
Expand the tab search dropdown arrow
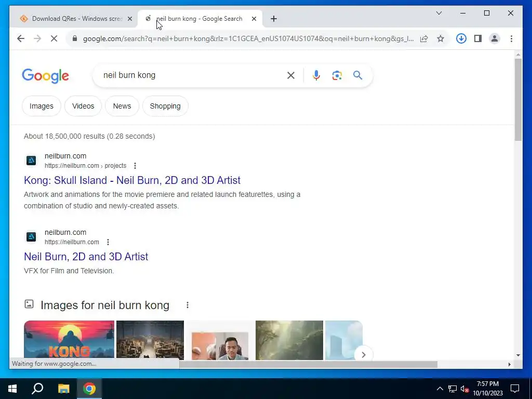pos(438,13)
